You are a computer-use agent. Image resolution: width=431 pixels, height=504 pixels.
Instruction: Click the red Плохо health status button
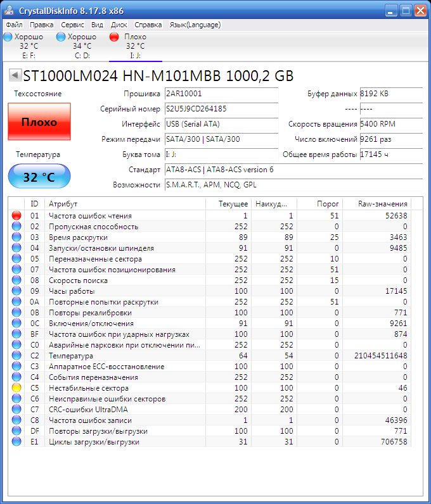coord(39,122)
